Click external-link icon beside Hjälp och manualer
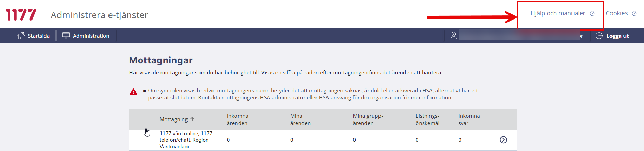 [x=592, y=14]
